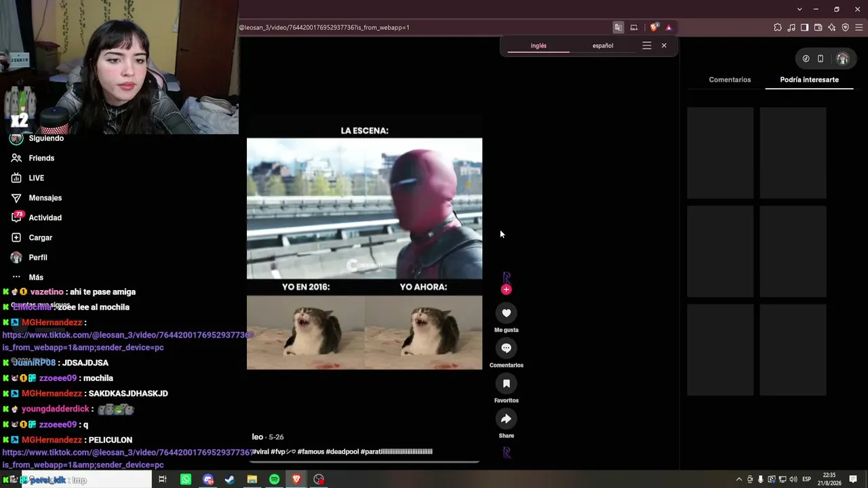Close the translate popup
This screenshot has height=488, width=868.
click(x=664, y=45)
